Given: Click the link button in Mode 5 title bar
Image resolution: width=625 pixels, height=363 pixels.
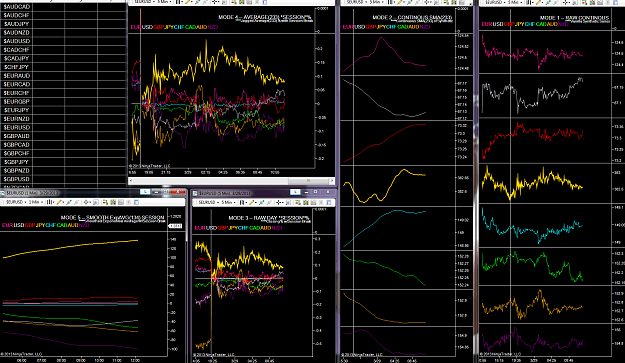Looking at the screenshot, I should click(145, 192).
